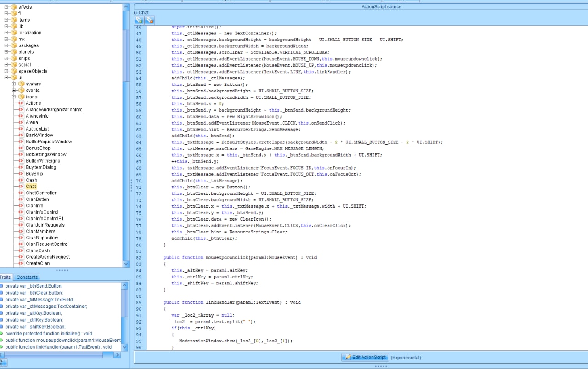Open the BuyItemDialog class
The width and height of the screenshot is (588, 369).
(x=41, y=168)
